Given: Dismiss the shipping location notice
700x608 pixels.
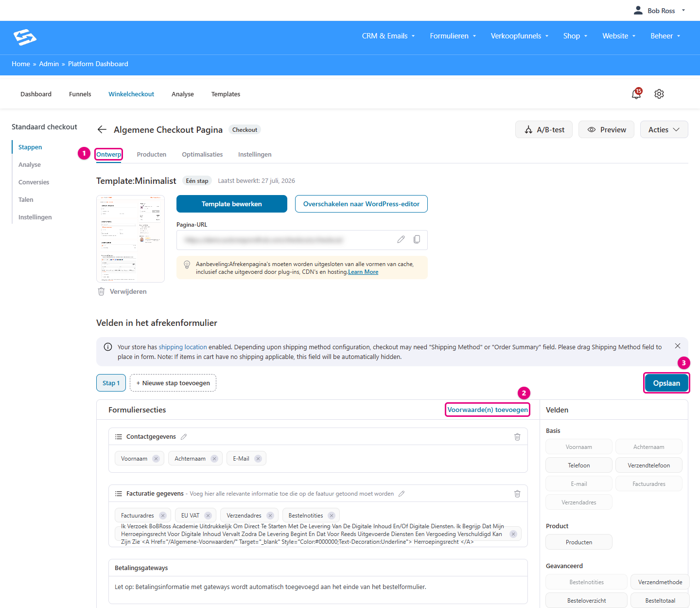Looking at the screenshot, I should (678, 346).
